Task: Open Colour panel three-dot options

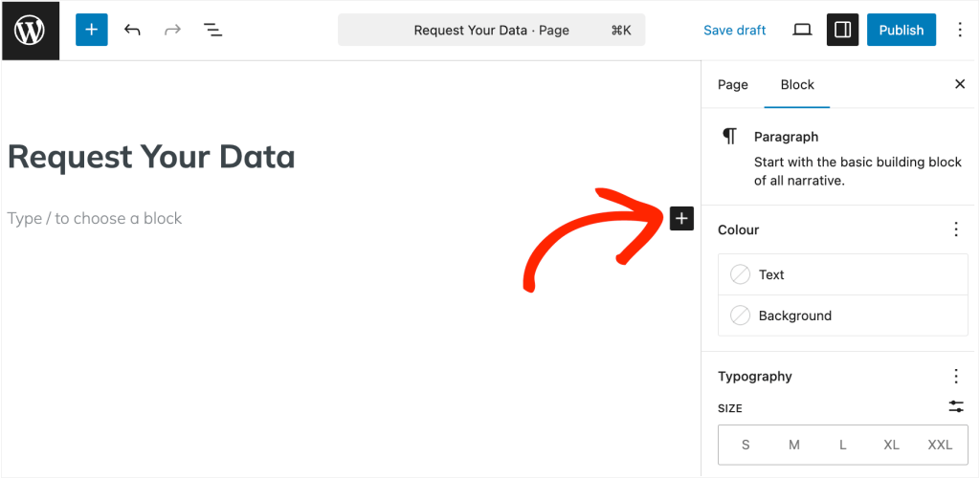Action: [955, 229]
